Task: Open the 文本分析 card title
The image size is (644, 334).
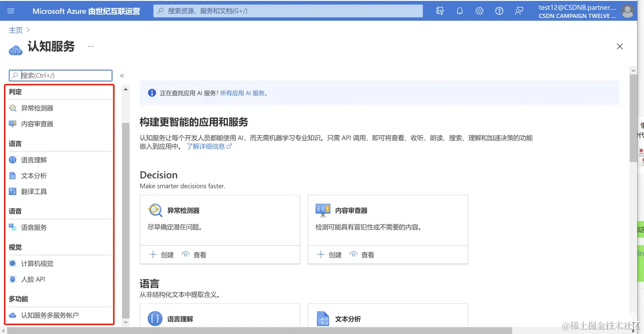Action: click(x=348, y=319)
